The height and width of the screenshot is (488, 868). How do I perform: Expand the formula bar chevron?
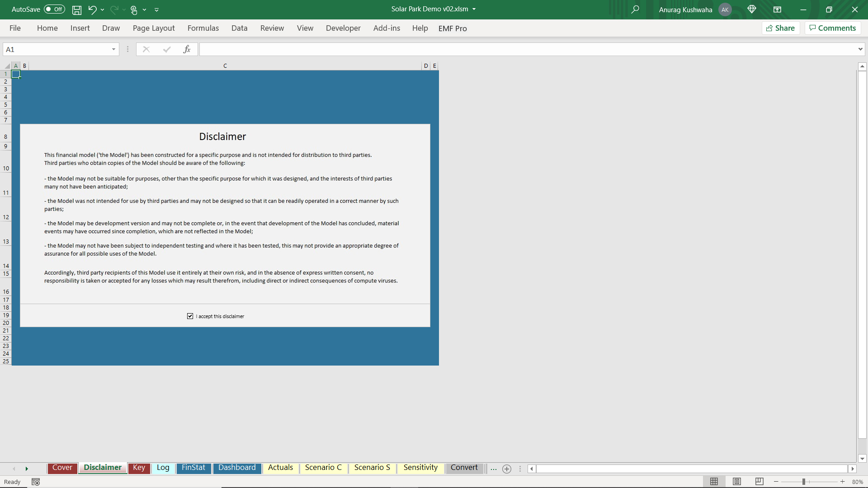point(860,49)
